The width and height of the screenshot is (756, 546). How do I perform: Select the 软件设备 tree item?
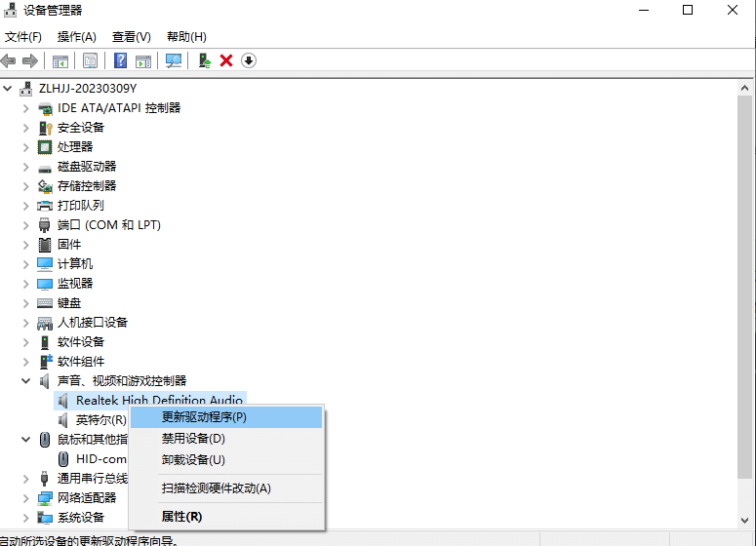81,342
